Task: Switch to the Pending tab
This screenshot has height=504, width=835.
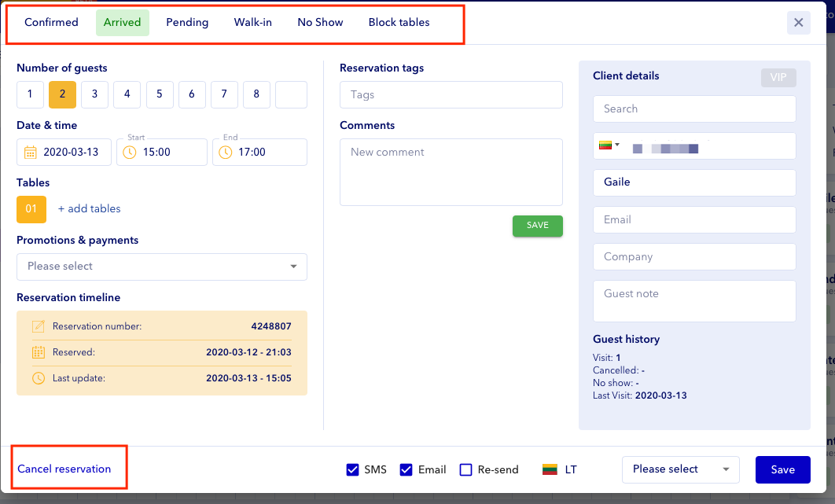Action: point(186,22)
